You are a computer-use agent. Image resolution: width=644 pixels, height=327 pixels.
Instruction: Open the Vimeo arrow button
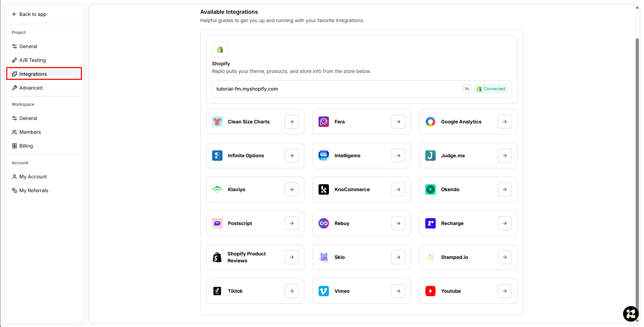click(x=398, y=291)
